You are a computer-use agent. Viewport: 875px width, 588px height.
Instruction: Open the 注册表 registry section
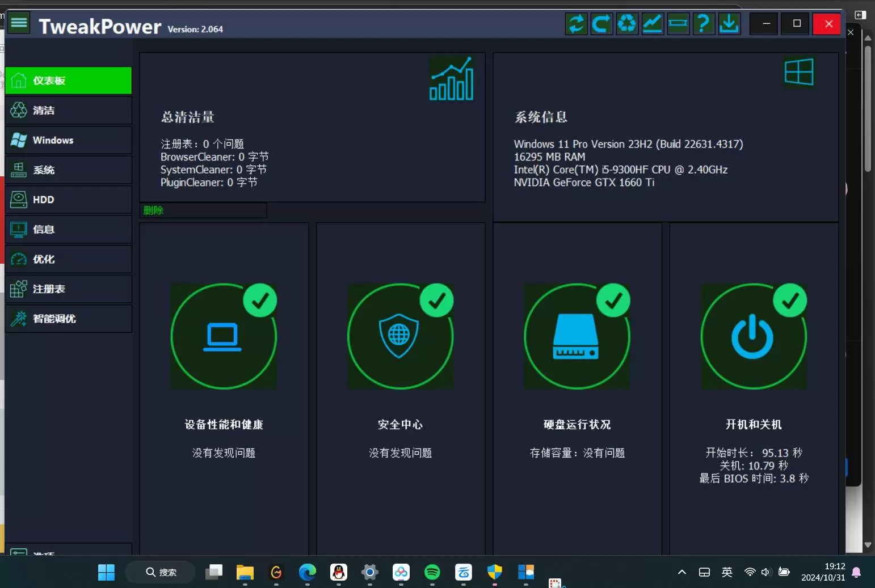point(69,289)
